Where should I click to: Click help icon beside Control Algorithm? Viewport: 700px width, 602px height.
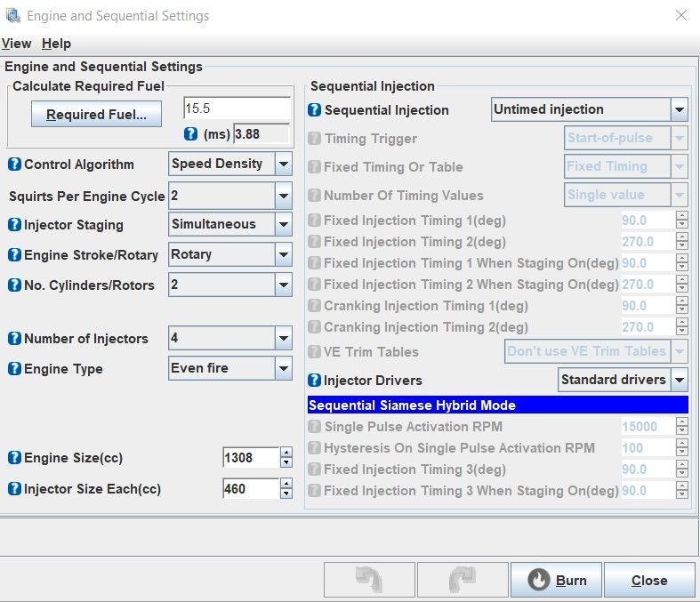pos(14,165)
